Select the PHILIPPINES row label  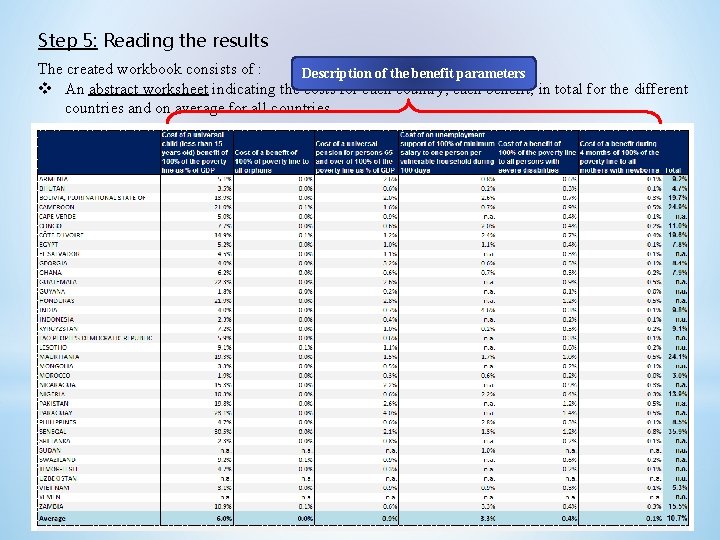click(58, 422)
